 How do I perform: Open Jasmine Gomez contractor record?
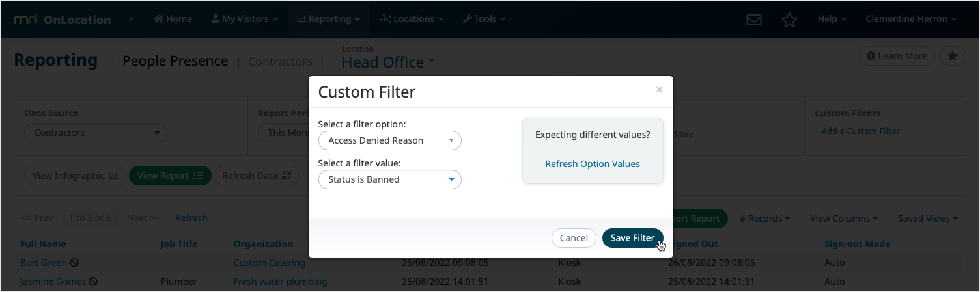[53, 282]
